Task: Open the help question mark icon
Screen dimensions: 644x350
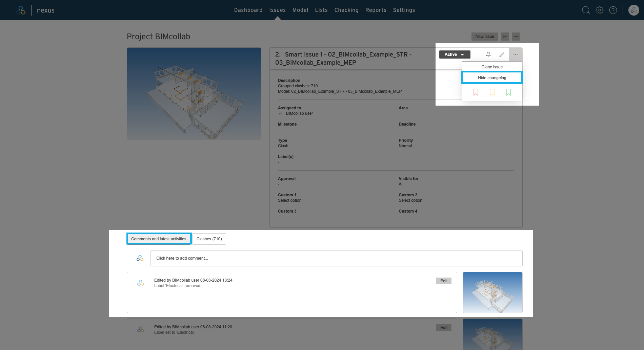Action: (613, 10)
